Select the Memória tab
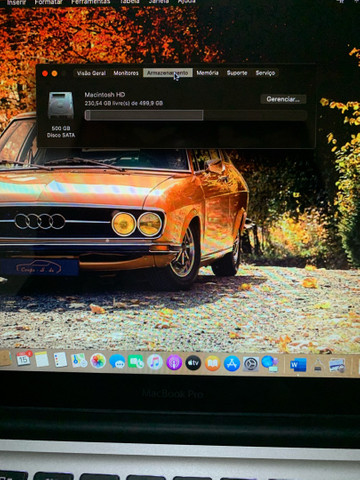The width and height of the screenshot is (360, 480). [x=207, y=73]
